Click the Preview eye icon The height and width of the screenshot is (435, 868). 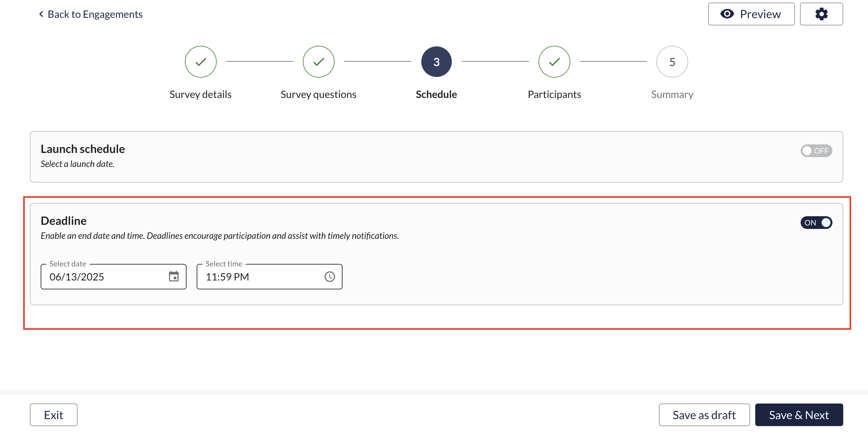point(727,14)
